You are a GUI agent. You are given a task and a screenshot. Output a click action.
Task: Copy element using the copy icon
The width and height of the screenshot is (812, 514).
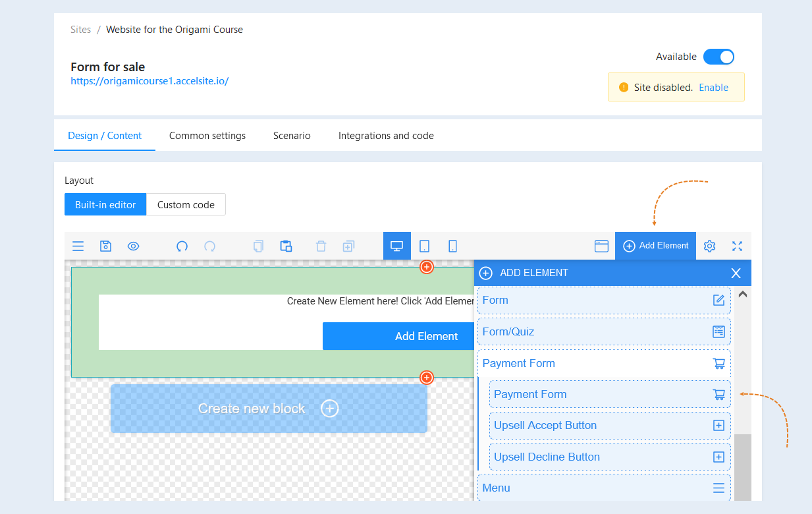(258, 246)
